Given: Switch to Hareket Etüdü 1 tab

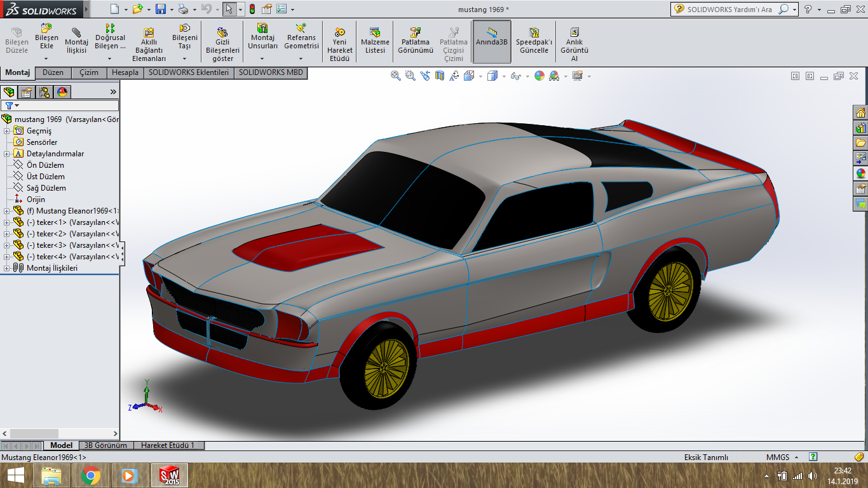Looking at the screenshot, I should tap(168, 445).
